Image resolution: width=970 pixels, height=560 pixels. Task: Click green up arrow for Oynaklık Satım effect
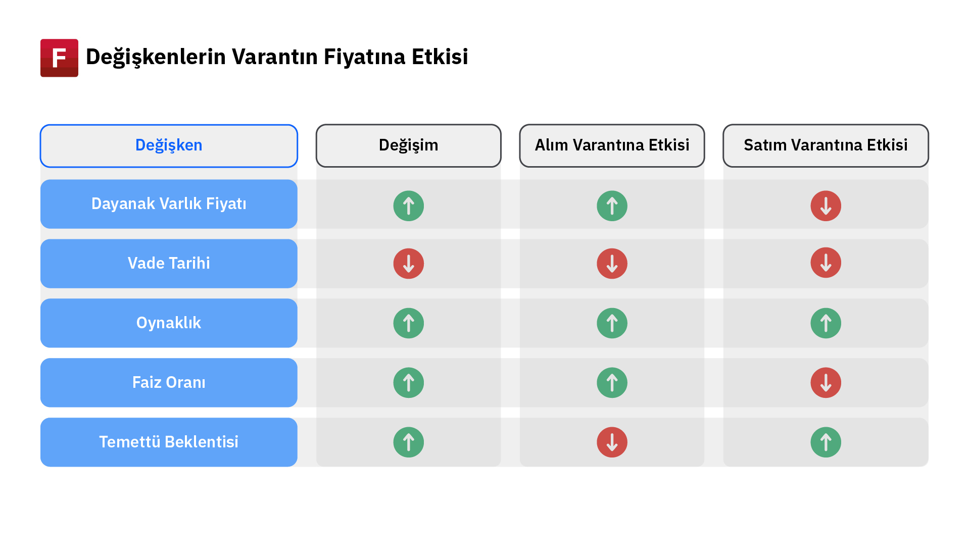click(826, 323)
